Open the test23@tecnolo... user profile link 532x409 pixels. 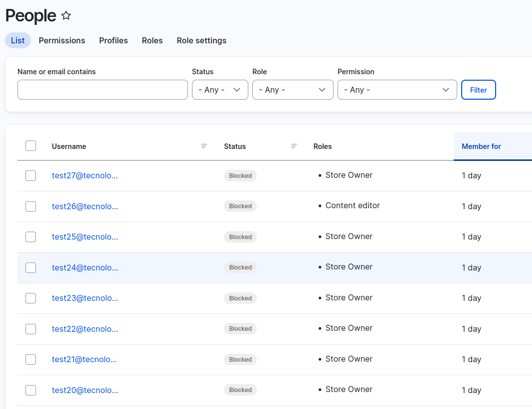[85, 298]
